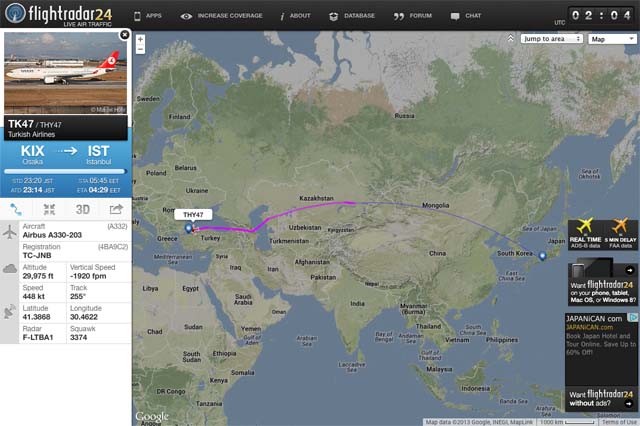
Task: Open the Chat menu
Action: (473, 16)
